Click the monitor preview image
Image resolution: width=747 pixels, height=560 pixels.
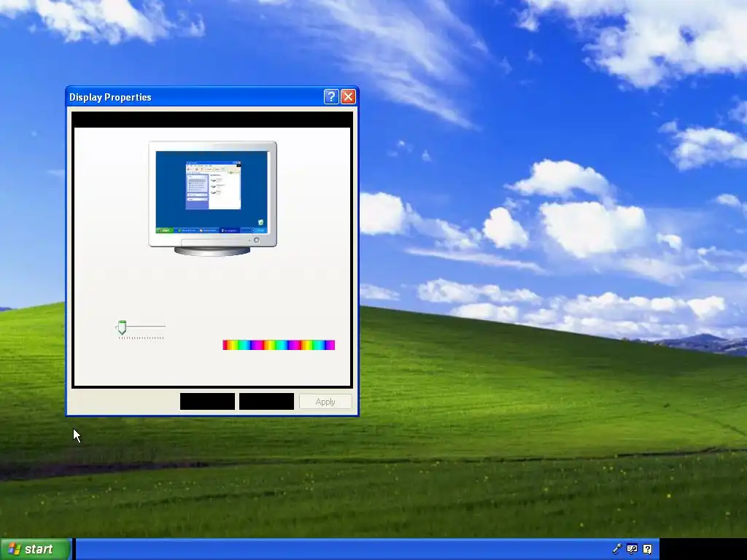point(212,198)
